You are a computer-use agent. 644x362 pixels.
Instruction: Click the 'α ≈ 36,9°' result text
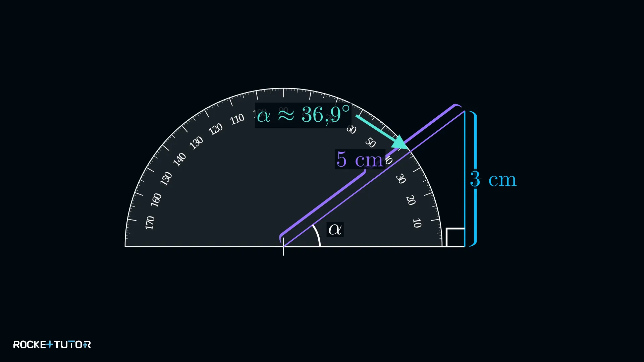click(303, 115)
